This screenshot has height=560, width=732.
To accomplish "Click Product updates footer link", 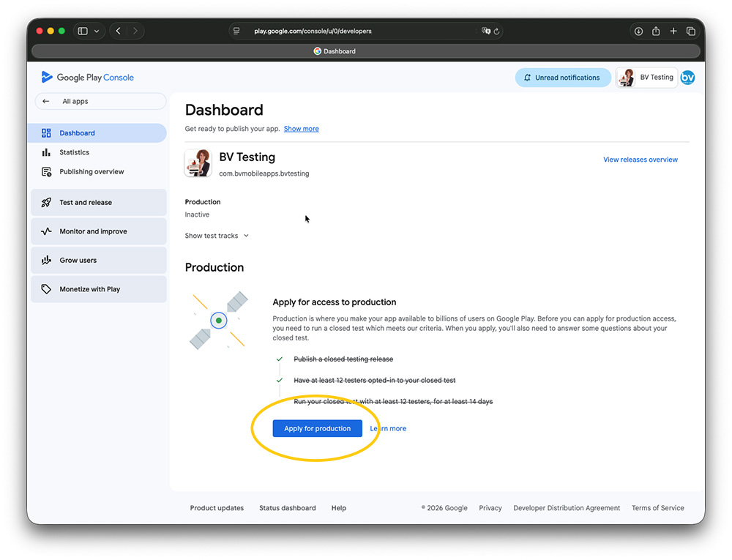I will [x=217, y=508].
